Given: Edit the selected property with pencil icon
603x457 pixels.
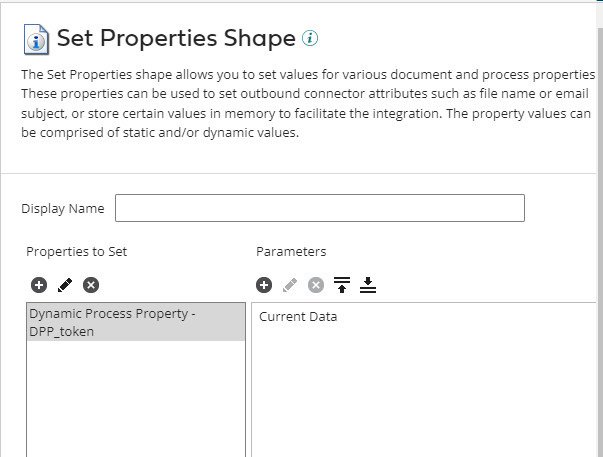Looking at the screenshot, I should pyautogui.click(x=65, y=285).
